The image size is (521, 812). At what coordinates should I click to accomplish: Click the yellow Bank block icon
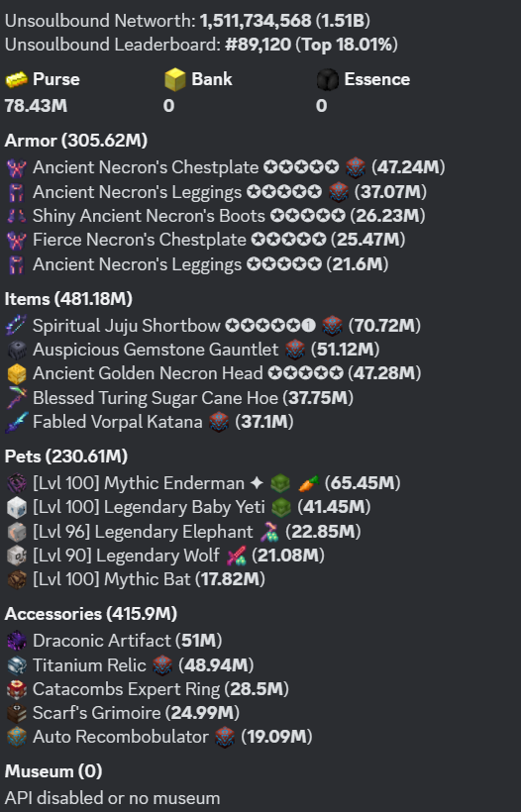point(175,80)
